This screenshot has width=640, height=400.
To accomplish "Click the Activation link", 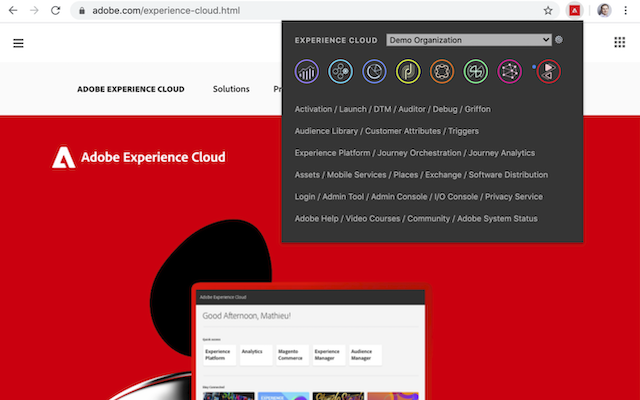I will pos(313,109).
